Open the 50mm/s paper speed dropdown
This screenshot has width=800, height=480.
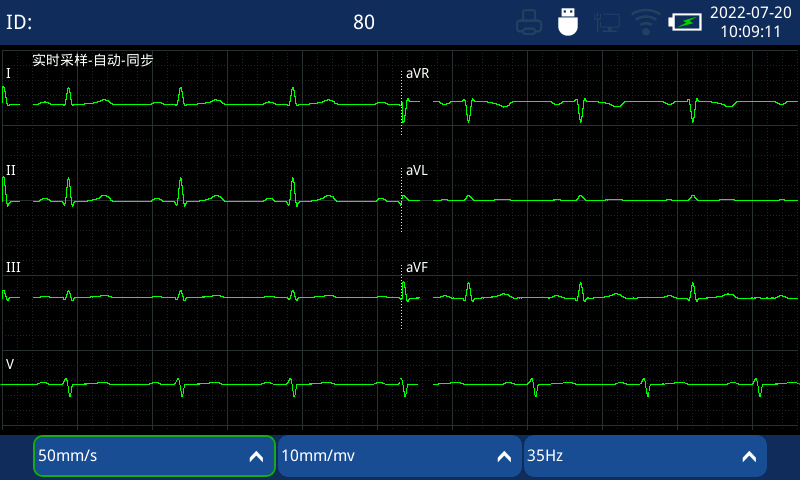click(154, 456)
